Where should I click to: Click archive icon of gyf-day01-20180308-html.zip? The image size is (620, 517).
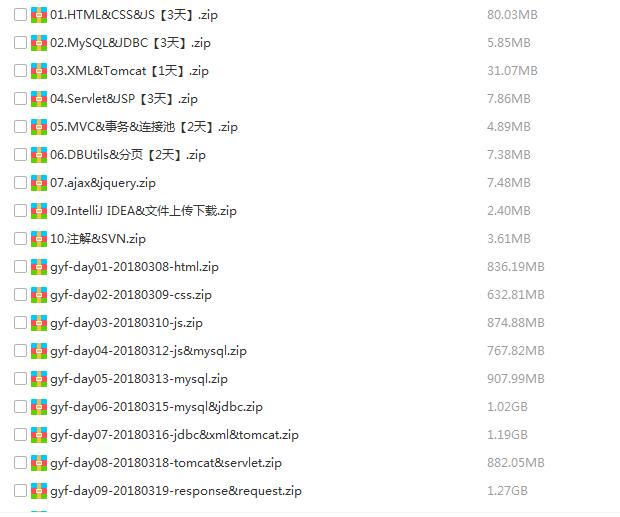[39, 267]
